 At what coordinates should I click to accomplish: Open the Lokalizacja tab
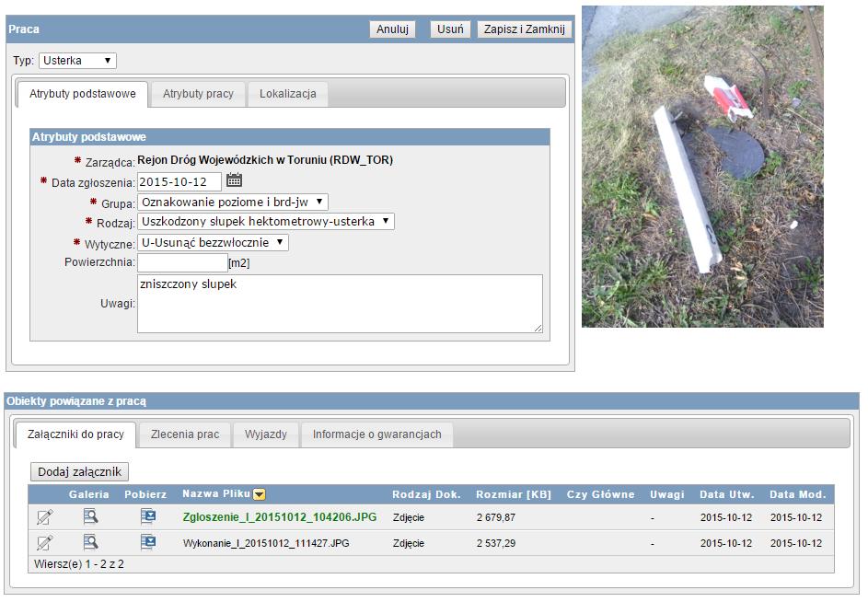point(288,94)
